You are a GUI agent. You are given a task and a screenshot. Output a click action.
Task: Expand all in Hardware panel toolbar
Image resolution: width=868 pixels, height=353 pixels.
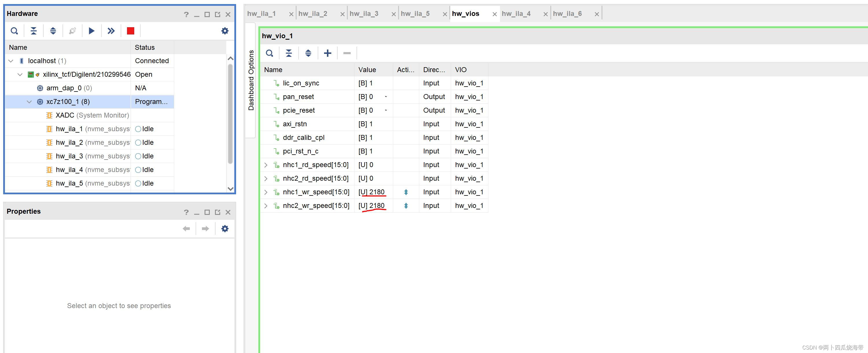point(53,31)
